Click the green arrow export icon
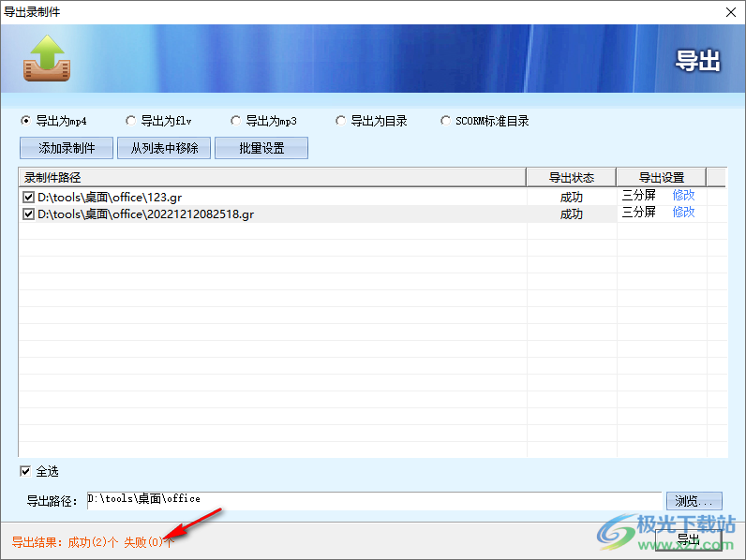This screenshot has width=746, height=560. click(47, 58)
